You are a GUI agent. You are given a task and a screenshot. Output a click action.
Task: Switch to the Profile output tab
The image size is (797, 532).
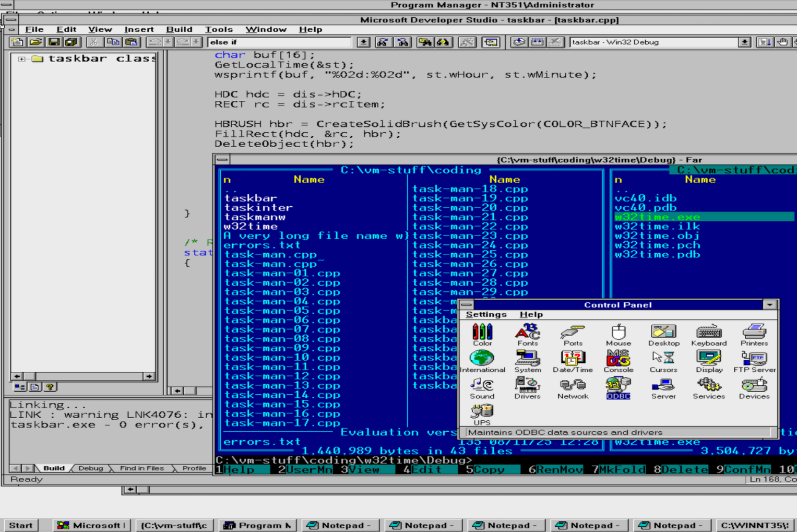pos(194,468)
